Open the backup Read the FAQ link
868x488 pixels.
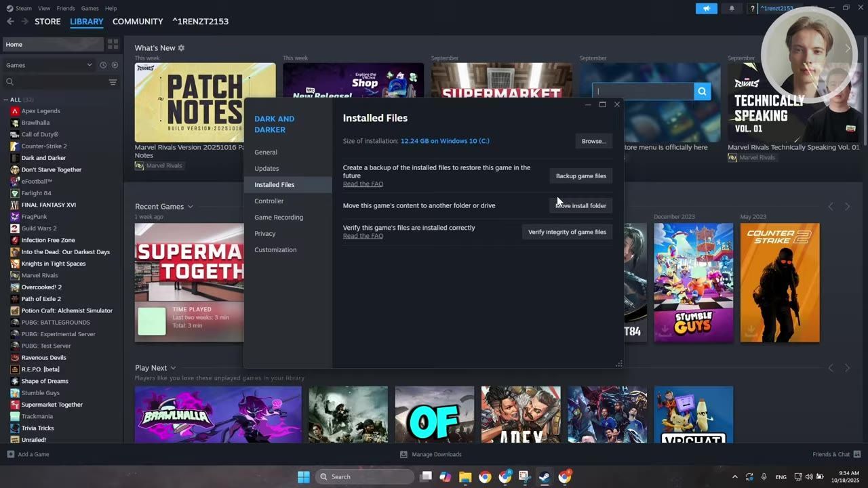[363, 184]
